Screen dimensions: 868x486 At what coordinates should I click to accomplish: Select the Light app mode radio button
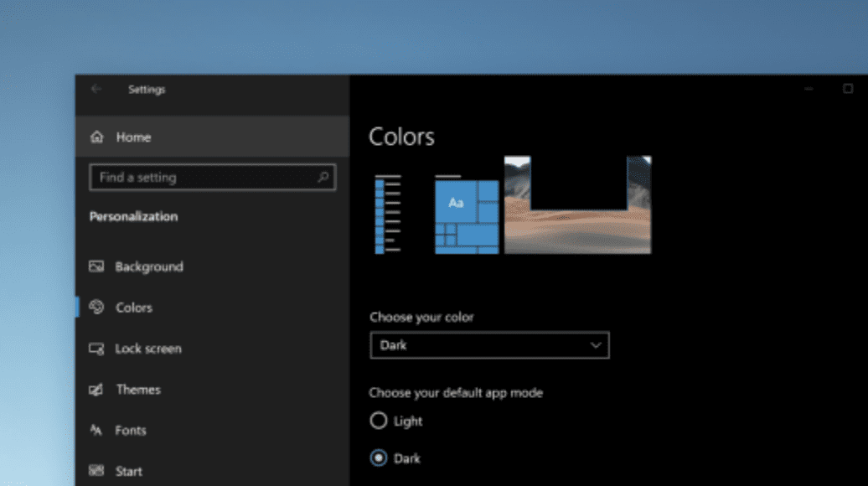coord(378,421)
